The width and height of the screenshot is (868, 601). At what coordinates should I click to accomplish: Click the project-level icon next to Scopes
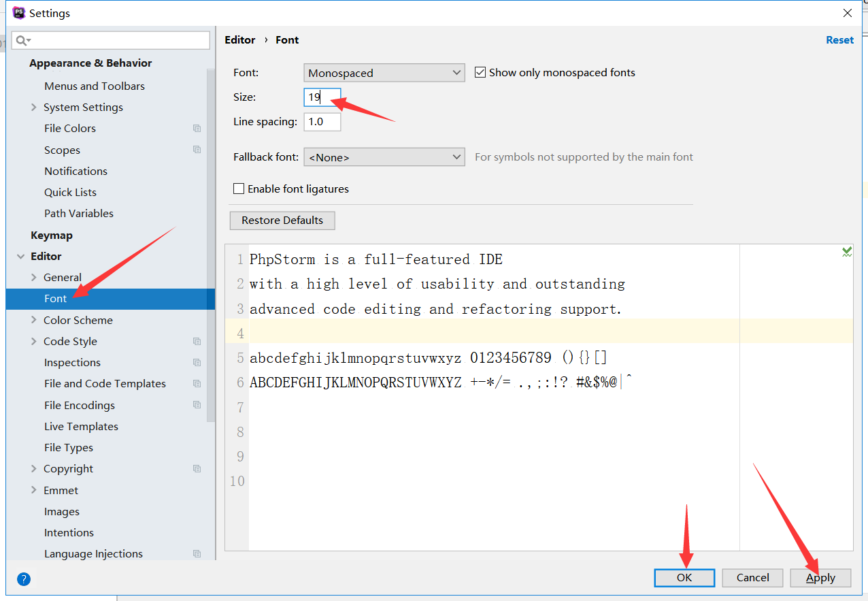[x=197, y=150]
